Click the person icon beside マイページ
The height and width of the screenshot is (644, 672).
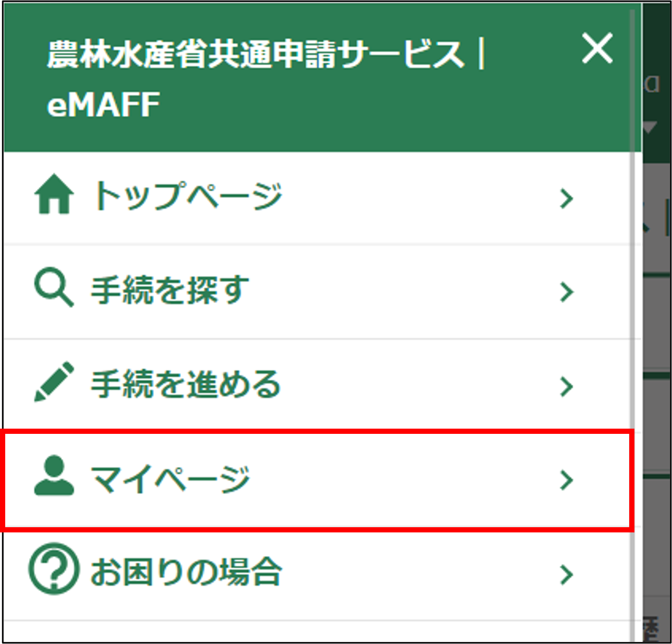pyautogui.click(x=53, y=479)
